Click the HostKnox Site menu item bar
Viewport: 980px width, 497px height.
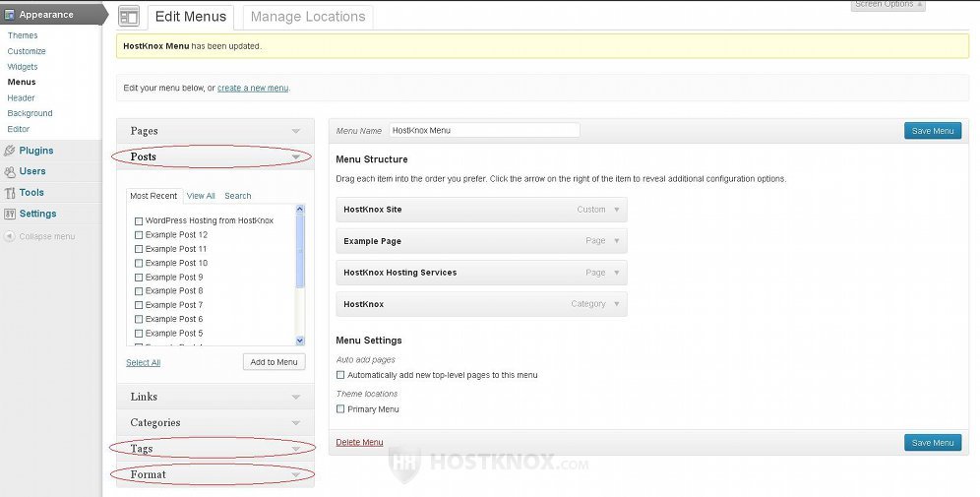click(x=481, y=210)
